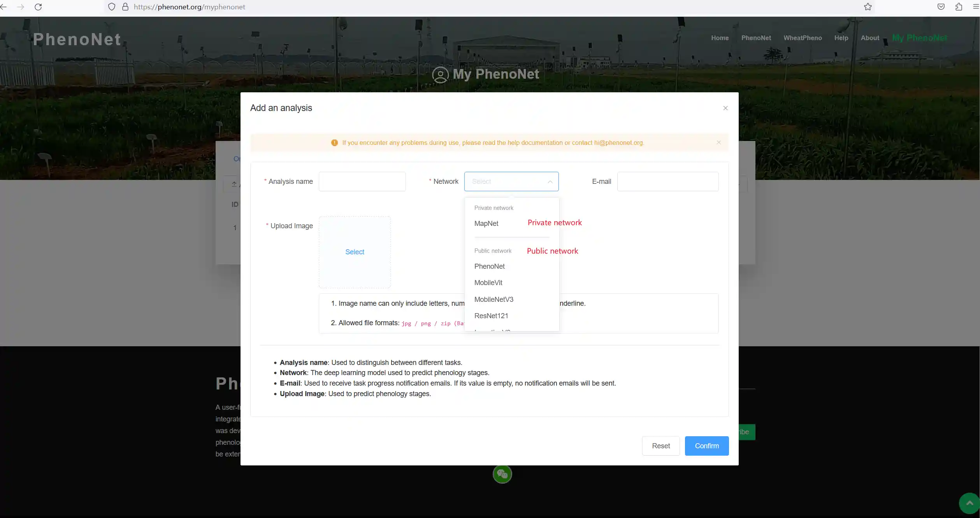Click Select in the Upload Image box

(355, 252)
